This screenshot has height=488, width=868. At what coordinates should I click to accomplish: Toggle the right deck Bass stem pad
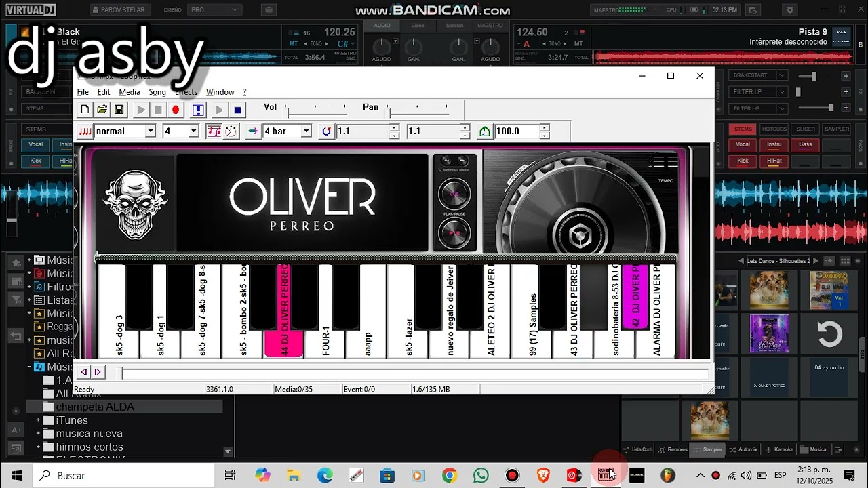[806, 144]
